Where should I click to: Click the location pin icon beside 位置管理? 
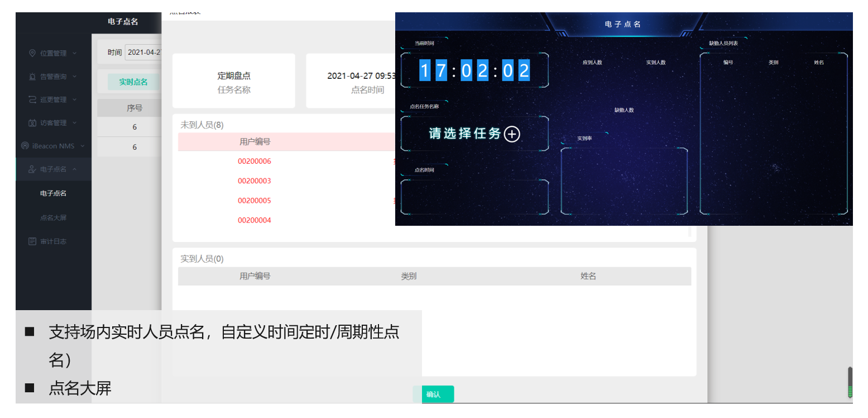[x=32, y=53]
